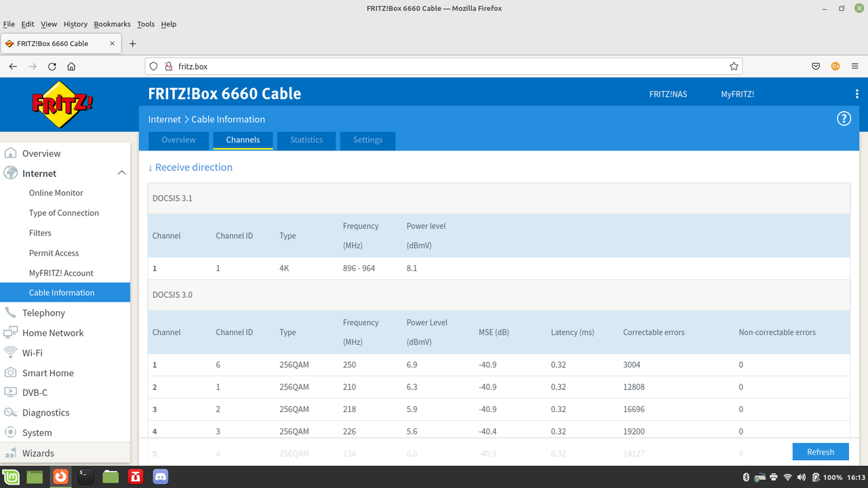This screenshot has width=868, height=488.
Task: Click the Receive direction heading
Action: [191, 167]
